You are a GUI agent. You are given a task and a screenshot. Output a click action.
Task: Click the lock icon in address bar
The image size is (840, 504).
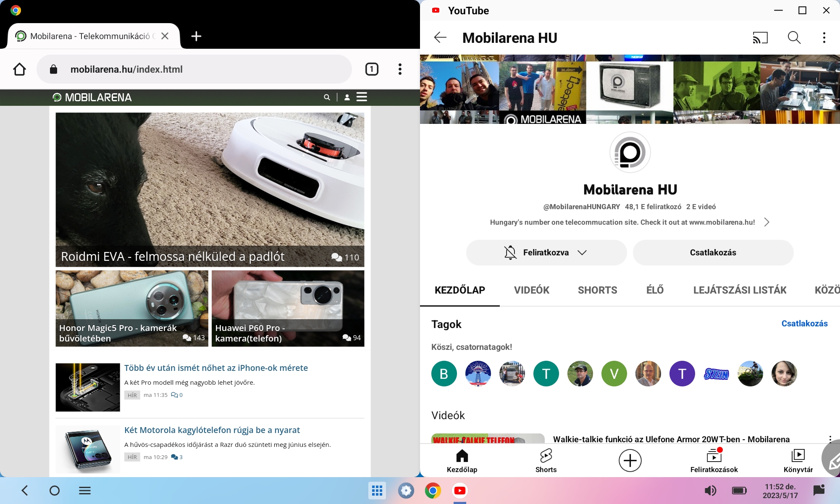(53, 69)
